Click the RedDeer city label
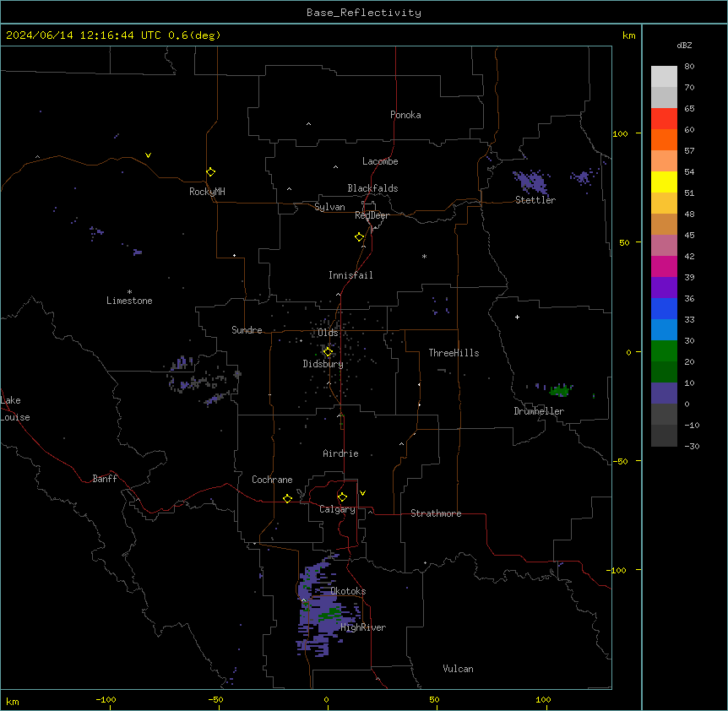This screenshot has height=711, width=728. [372, 215]
